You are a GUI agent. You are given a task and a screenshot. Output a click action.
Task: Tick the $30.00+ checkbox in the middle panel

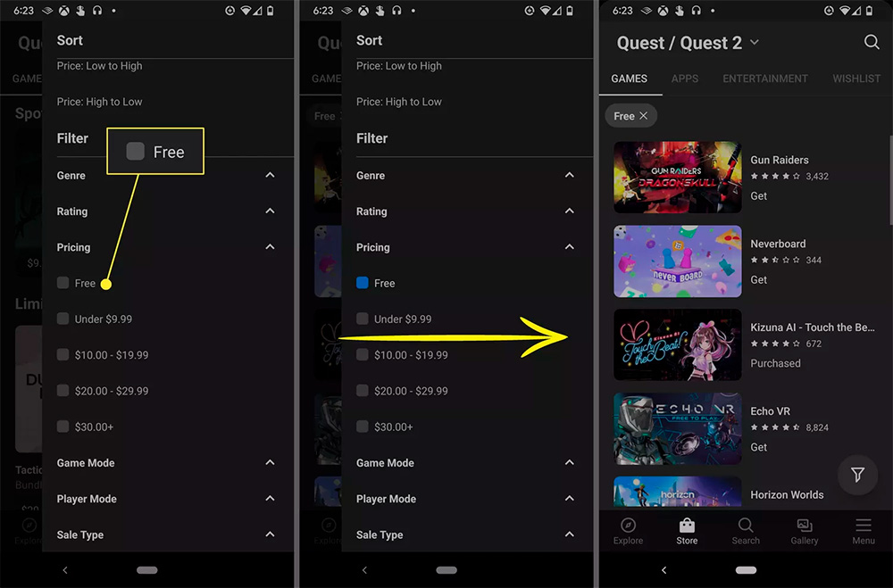point(363,427)
